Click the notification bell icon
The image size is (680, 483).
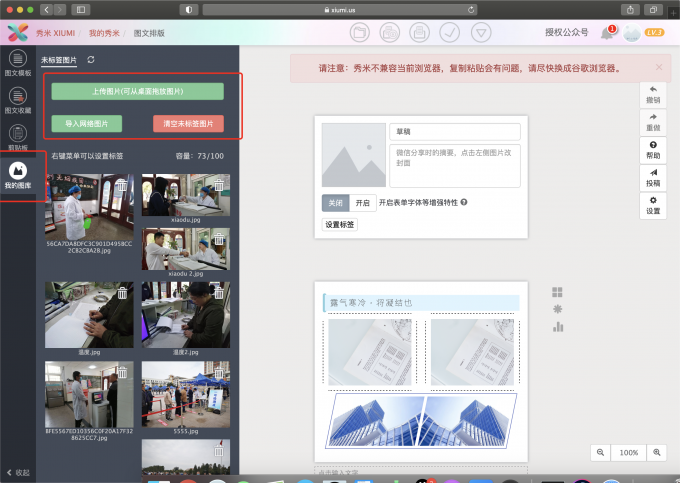(606, 33)
